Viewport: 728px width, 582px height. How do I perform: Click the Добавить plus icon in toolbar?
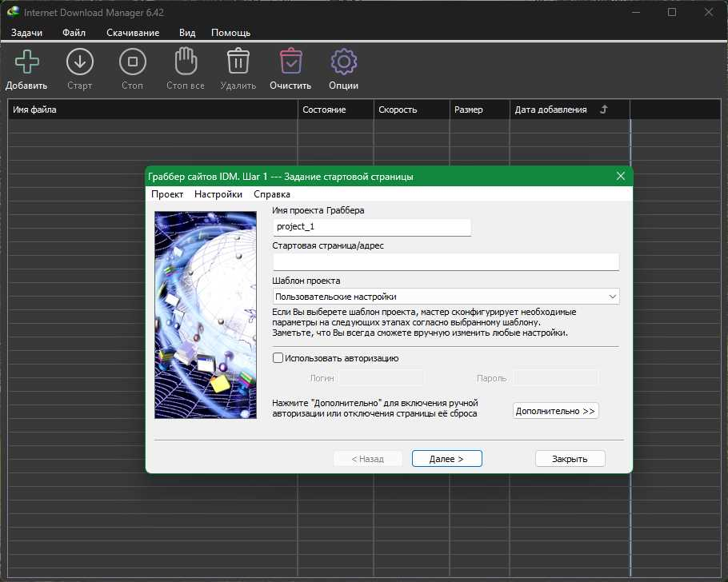27,62
